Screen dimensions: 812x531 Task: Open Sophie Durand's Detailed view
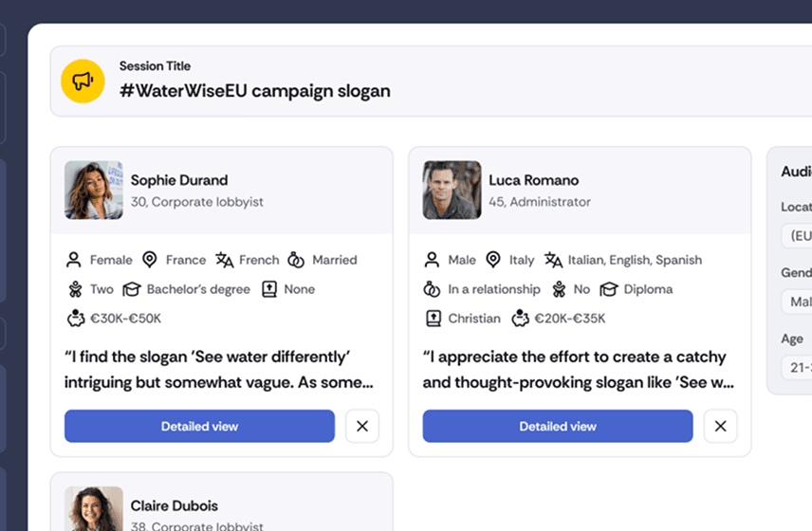[x=199, y=426]
